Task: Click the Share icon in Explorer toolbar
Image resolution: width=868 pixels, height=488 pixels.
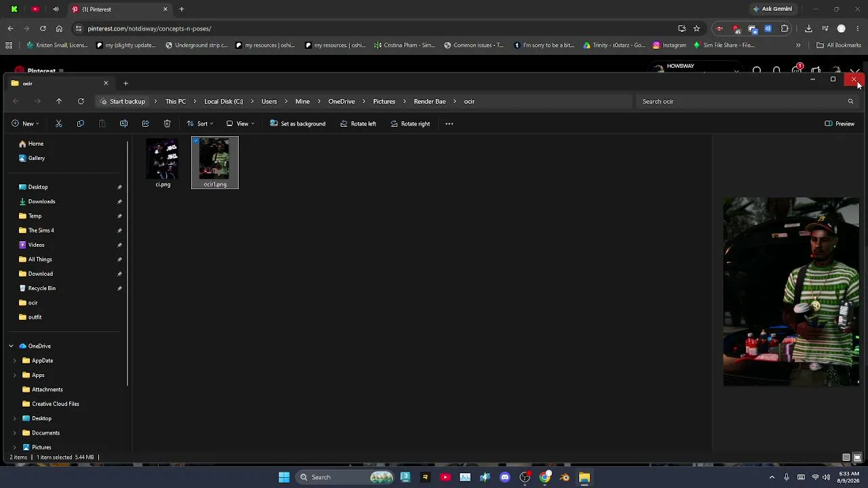Action: coord(145,123)
